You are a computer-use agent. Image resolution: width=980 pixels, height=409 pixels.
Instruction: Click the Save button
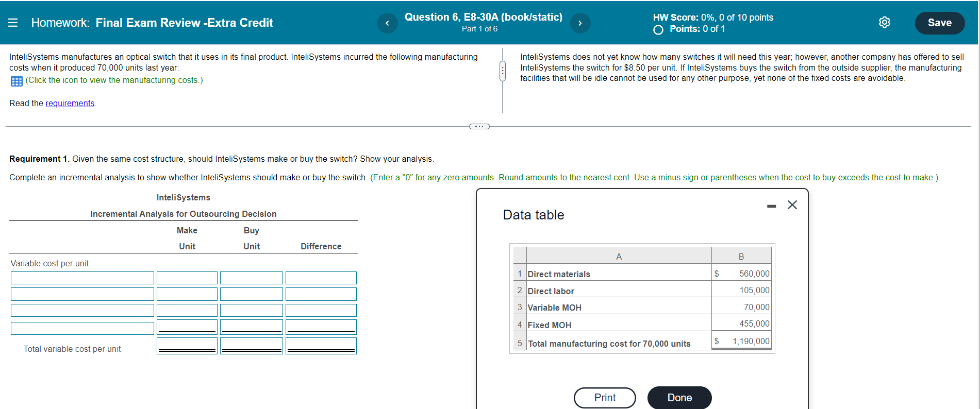click(939, 23)
